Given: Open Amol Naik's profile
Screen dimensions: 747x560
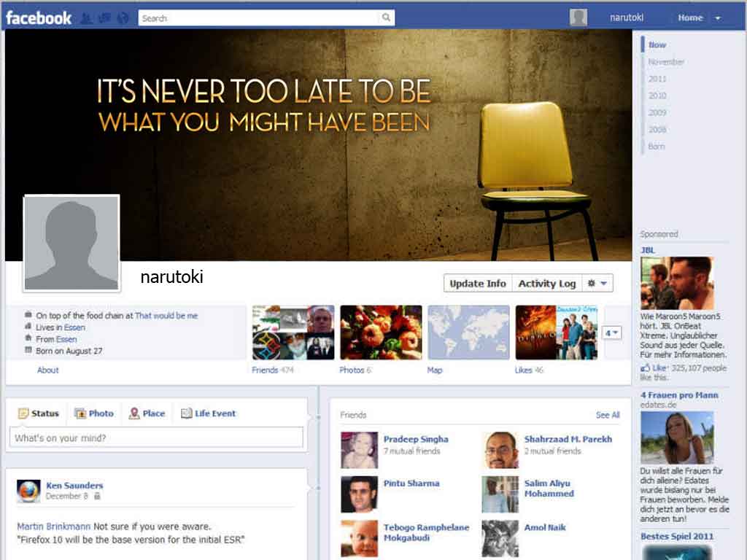Looking at the screenshot, I should pos(545,528).
